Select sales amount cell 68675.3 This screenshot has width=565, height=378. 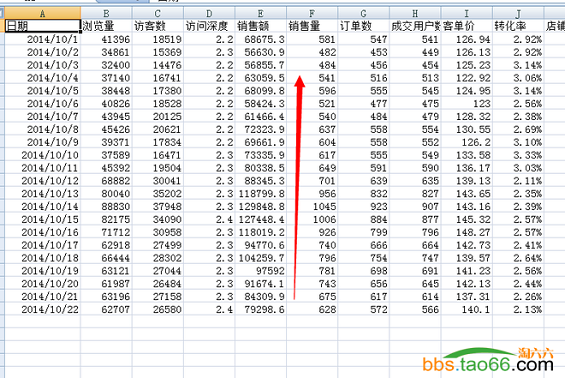pos(261,39)
